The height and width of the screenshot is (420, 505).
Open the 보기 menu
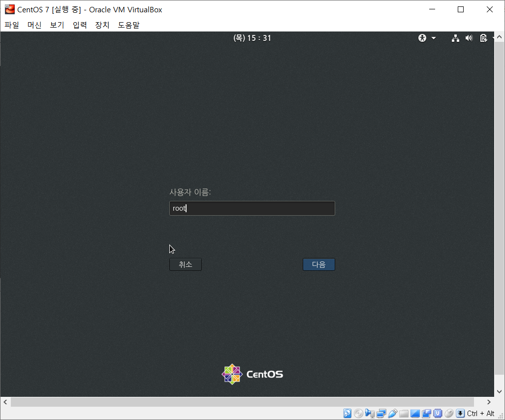point(57,25)
